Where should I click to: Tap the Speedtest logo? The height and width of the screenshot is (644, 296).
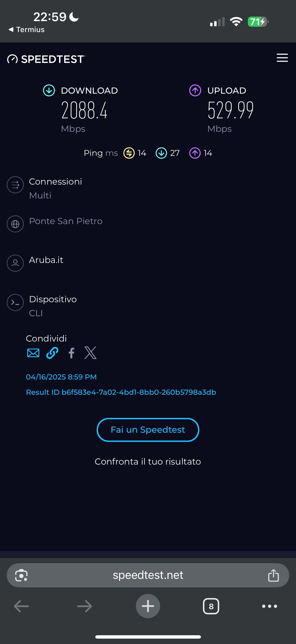(x=46, y=59)
